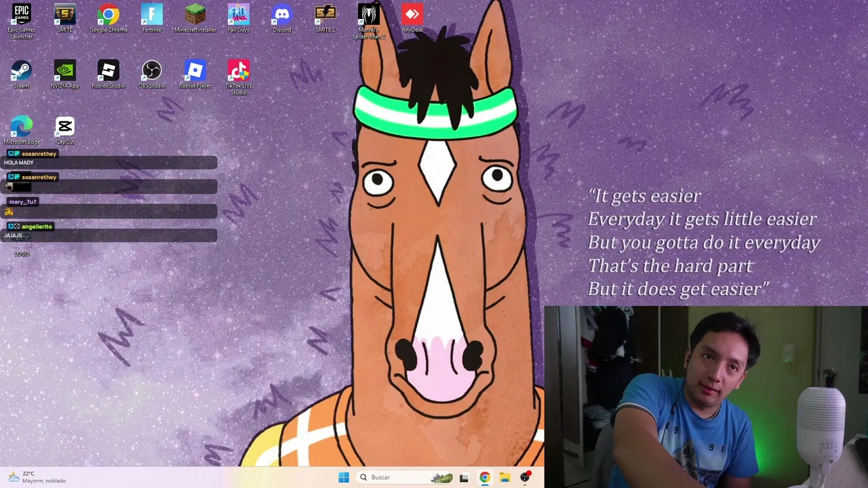Select the Roblox Player desktop icon

(195, 75)
